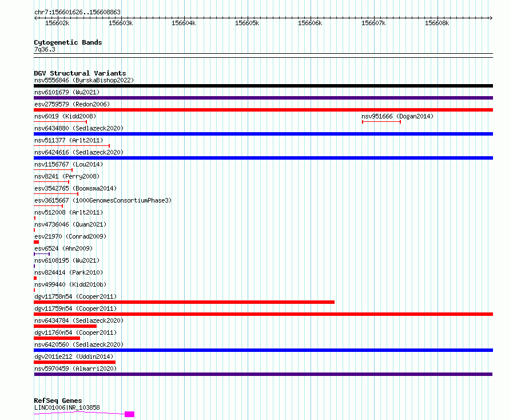Image resolution: width=509 pixels, height=420 pixels.
Task: Click the purple esv6524 span glyph
Action: tap(42, 254)
